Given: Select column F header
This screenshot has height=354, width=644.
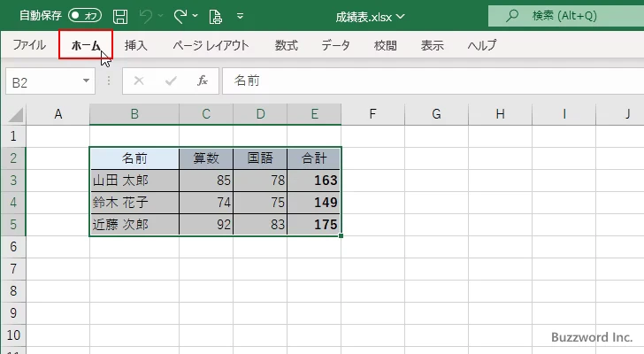Looking at the screenshot, I should point(372,114).
